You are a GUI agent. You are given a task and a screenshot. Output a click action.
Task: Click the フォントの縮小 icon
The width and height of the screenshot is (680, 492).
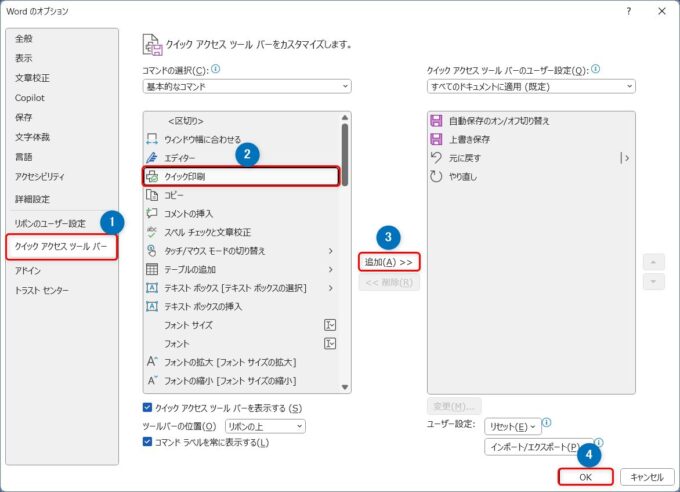152,380
